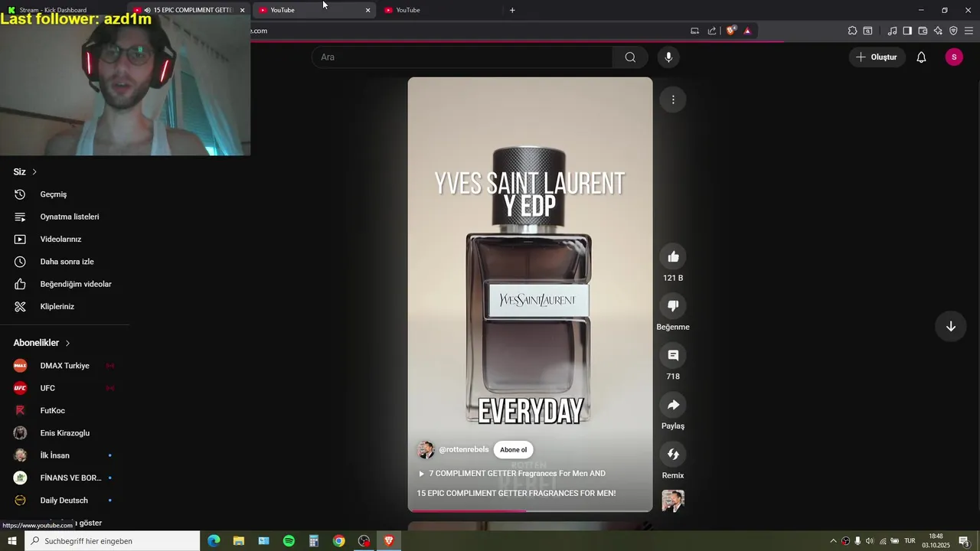980x551 pixels.
Task: Show hidden system tray icons
Action: pos(833,541)
